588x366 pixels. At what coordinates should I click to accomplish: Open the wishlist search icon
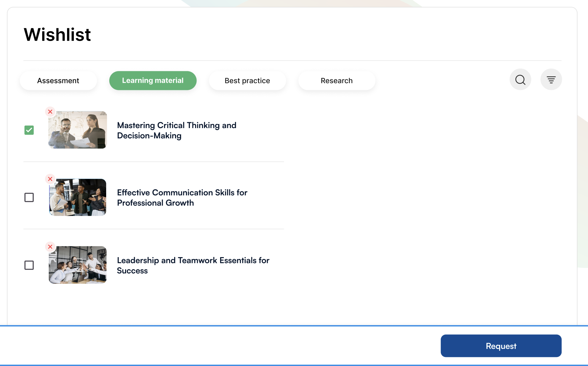pos(520,80)
